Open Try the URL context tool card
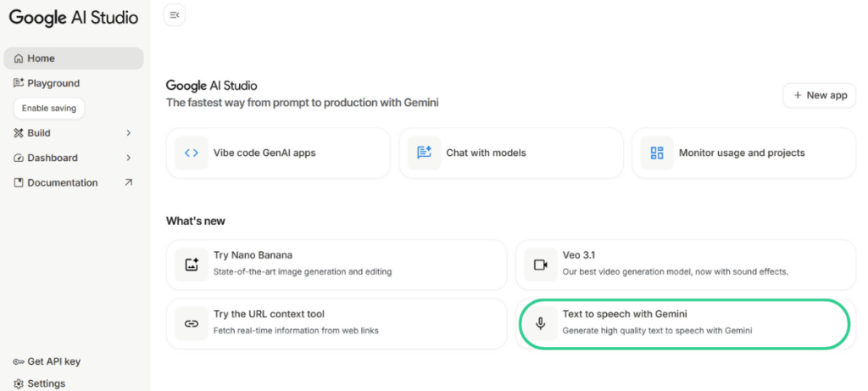This screenshot has width=868, height=391. (x=337, y=324)
